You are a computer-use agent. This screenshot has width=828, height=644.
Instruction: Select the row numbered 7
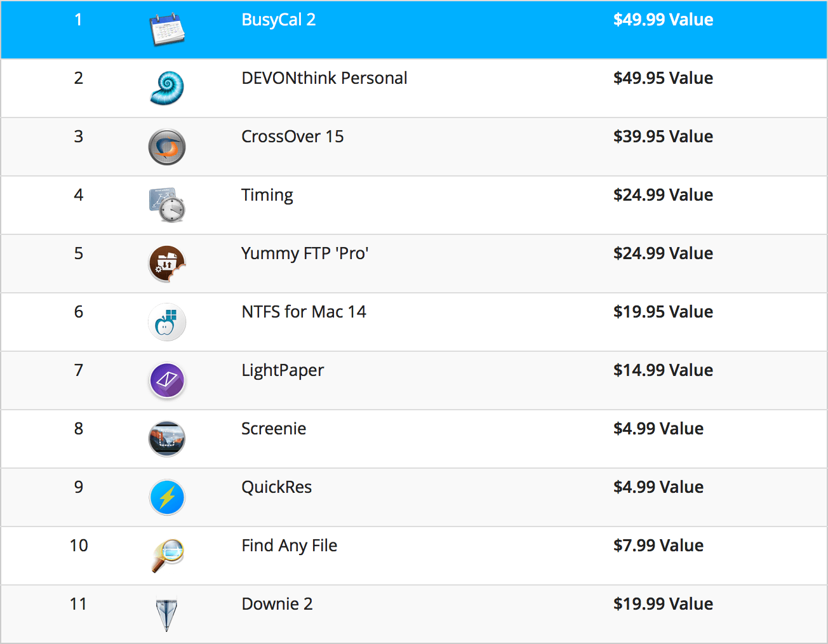pos(414,380)
